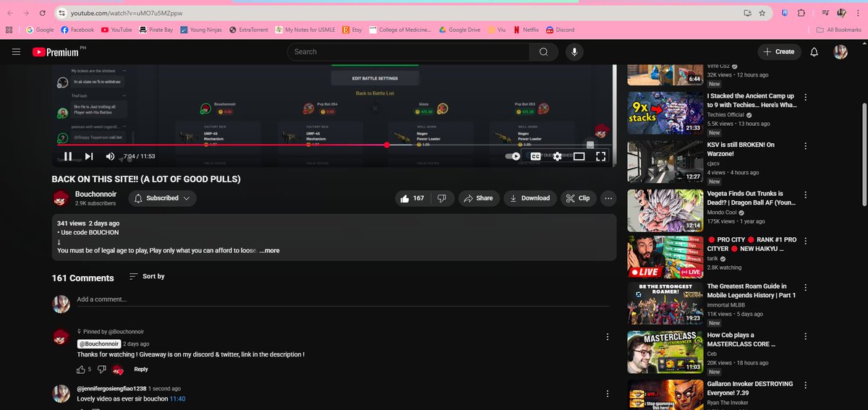This screenshot has height=410, width=868.
Task: Open YouTube notifications bell
Action: [814, 52]
